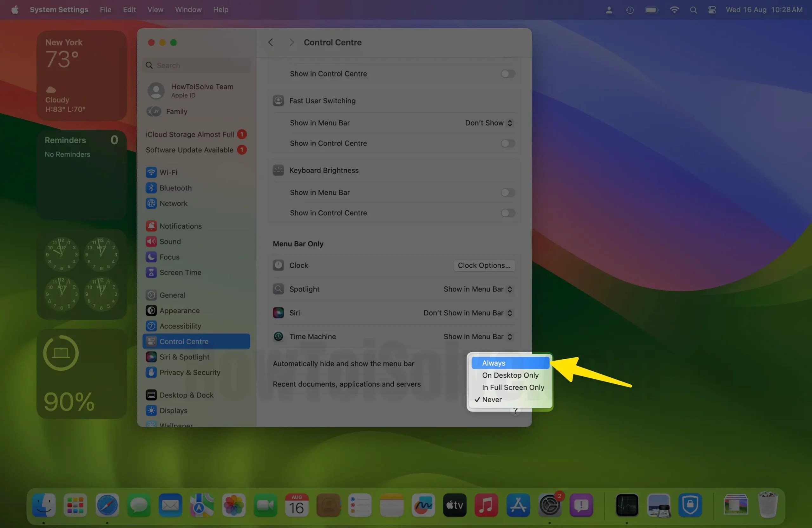
Task: Toggle Keyboard Brightness Show in Control Centre
Action: [x=507, y=213]
